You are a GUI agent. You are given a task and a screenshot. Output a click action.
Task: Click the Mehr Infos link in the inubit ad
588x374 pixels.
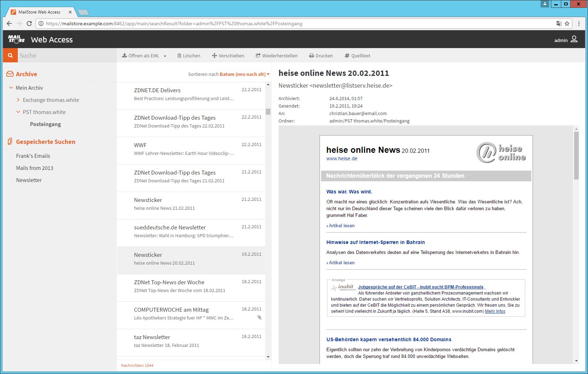[495, 311]
